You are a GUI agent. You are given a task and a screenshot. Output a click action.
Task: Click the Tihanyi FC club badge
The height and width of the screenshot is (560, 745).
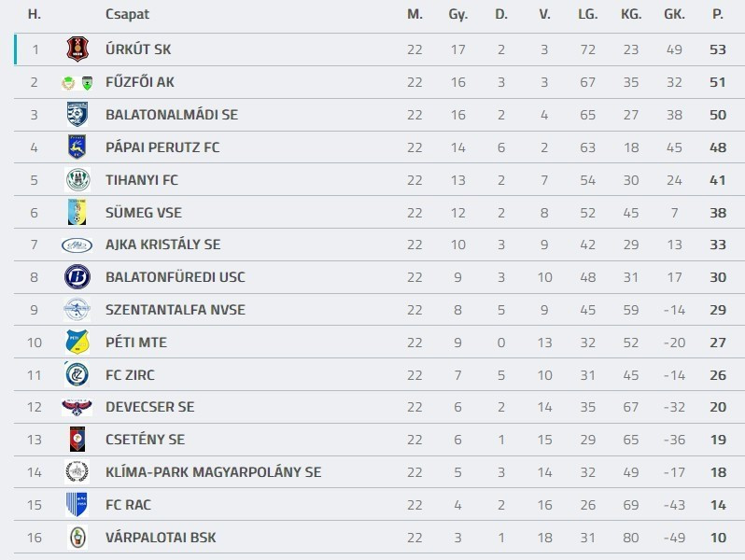[77, 180]
